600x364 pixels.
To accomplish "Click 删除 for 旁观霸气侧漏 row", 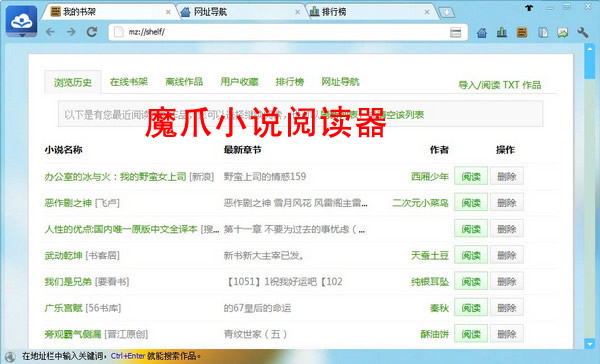I will (507, 334).
